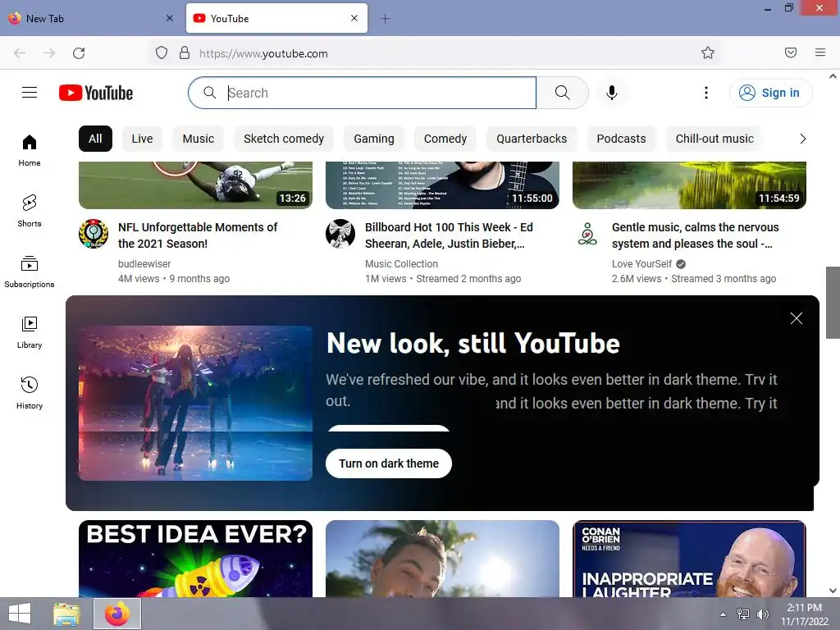Image resolution: width=840 pixels, height=630 pixels.
Task: Click the tracking protection shield icon
Action: tap(162, 52)
